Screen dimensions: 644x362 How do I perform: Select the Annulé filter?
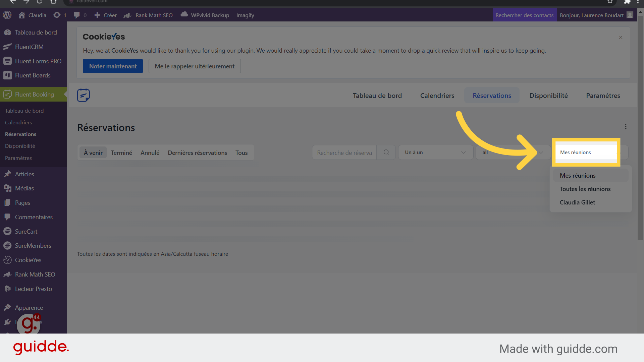coord(150,153)
